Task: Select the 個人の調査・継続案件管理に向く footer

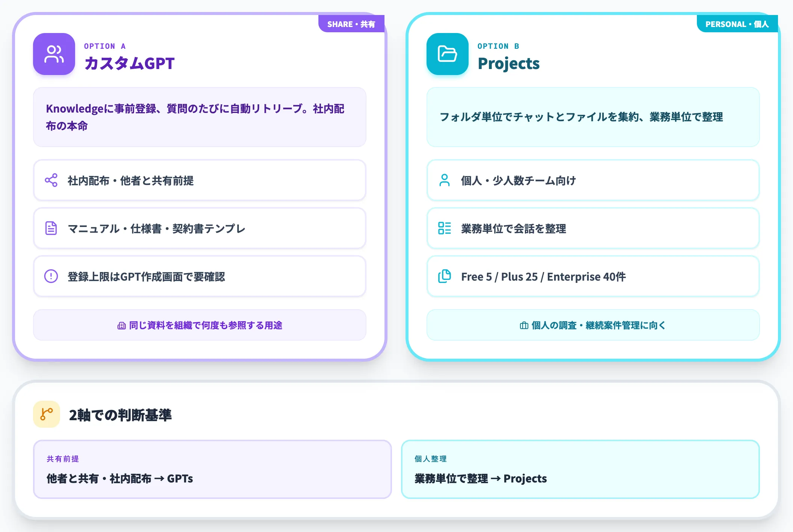Action: coord(593,325)
